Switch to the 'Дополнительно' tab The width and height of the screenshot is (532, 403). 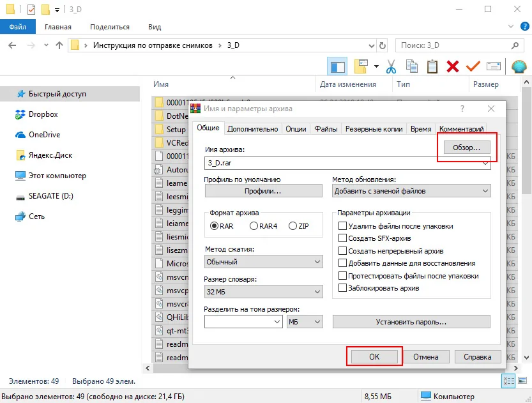coord(253,128)
